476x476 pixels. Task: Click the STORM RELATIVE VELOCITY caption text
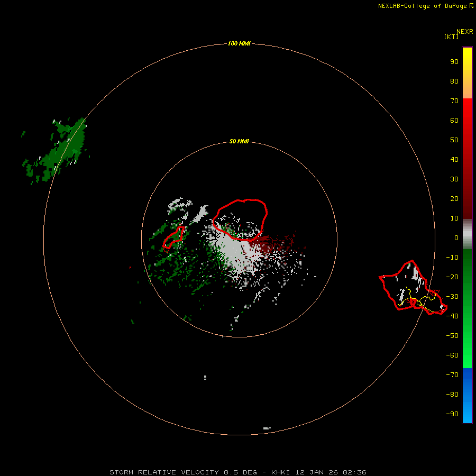[x=164, y=472]
